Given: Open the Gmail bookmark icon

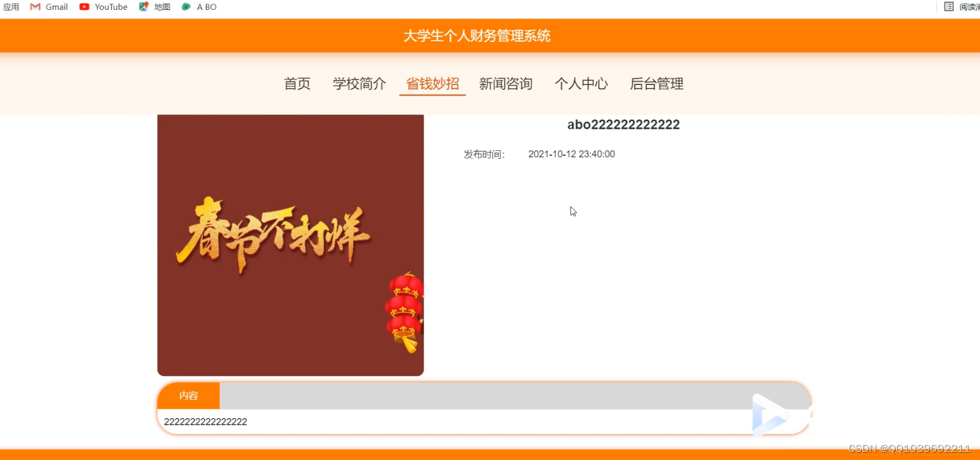Looking at the screenshot, I should pos(35,7).
